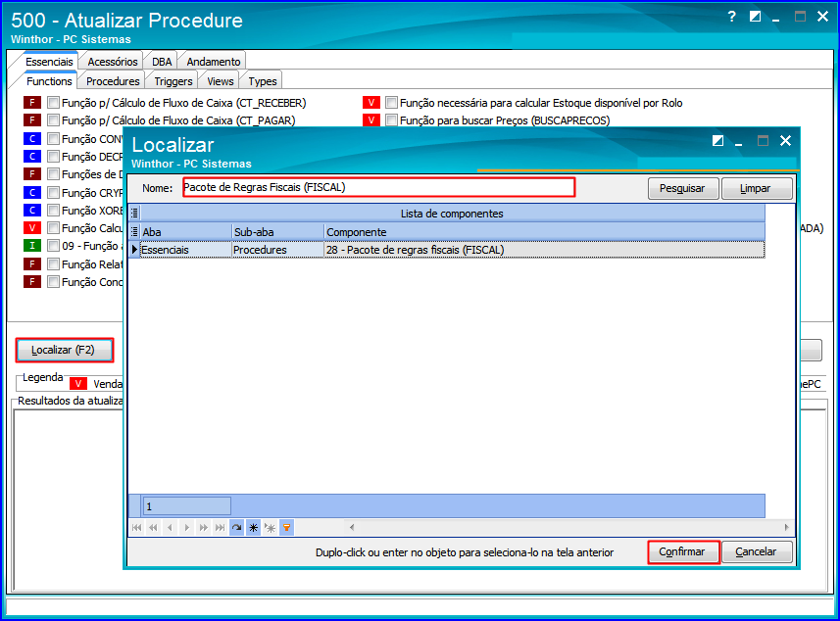Click the first-record navigation arrow in Localizar grid

tap(136, 528)
